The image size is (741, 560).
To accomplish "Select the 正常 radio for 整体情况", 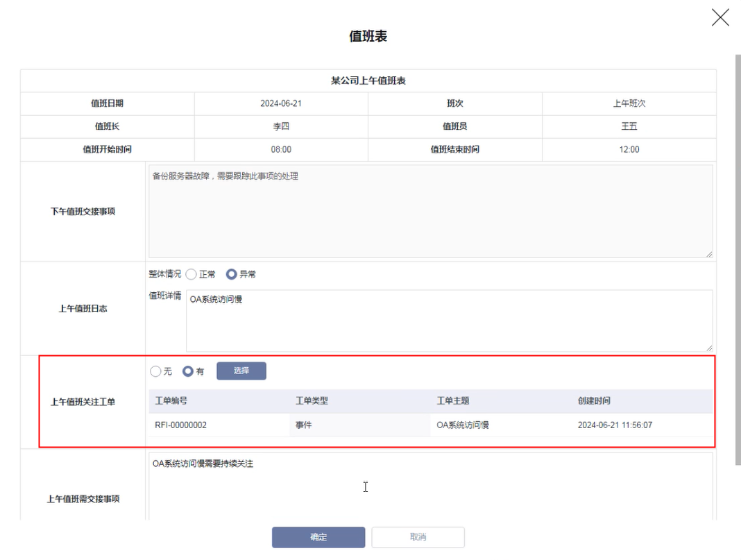I will (191, 275).
